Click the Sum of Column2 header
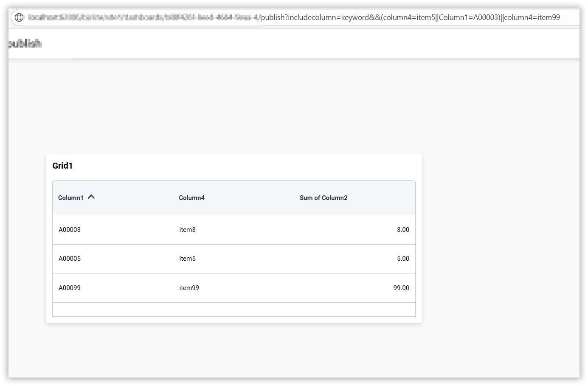Viewport: 588px width, 386px height. pos(323,198)
